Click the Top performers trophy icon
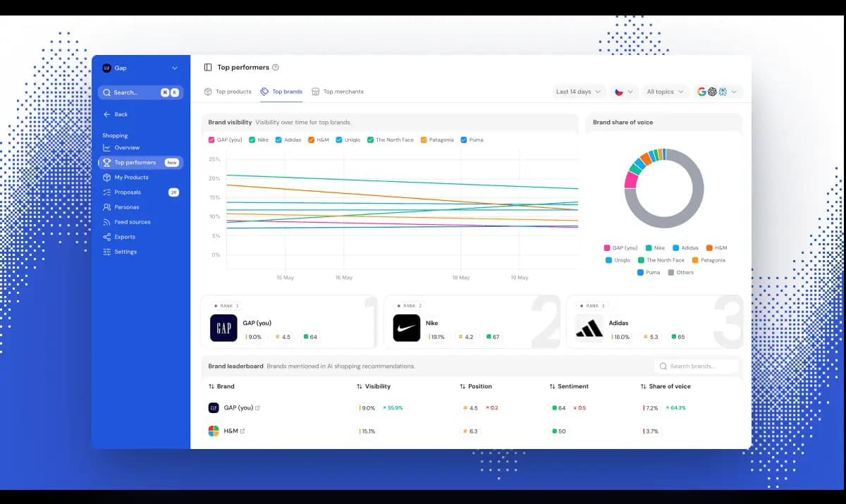The image size is (846, 504). coord(106,162)
